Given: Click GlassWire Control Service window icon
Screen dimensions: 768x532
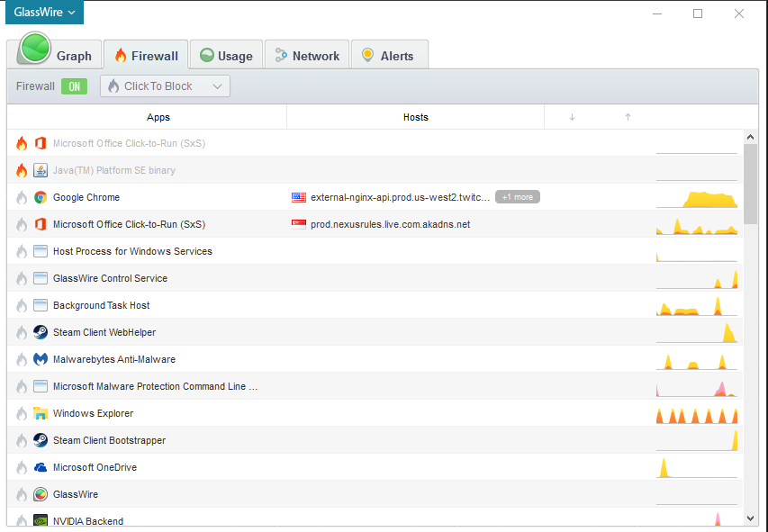Looking at the screenshot, I should pos(41,278).
